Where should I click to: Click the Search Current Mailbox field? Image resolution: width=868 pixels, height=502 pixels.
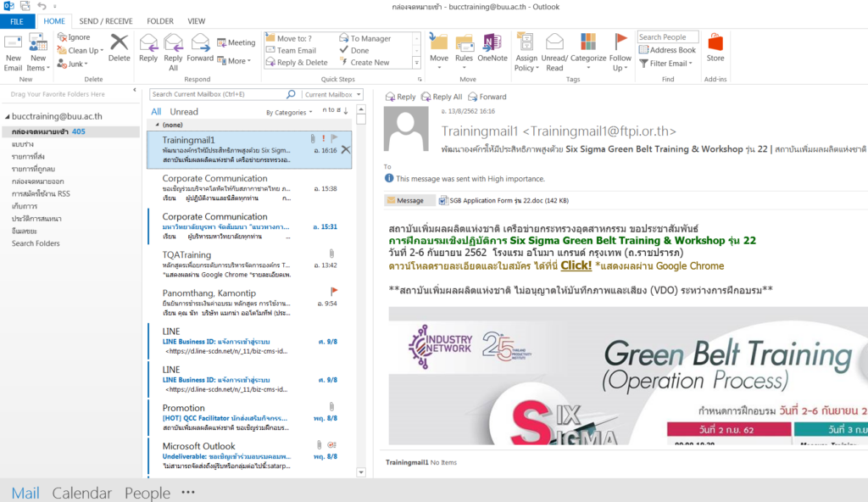tap(223, 95)
